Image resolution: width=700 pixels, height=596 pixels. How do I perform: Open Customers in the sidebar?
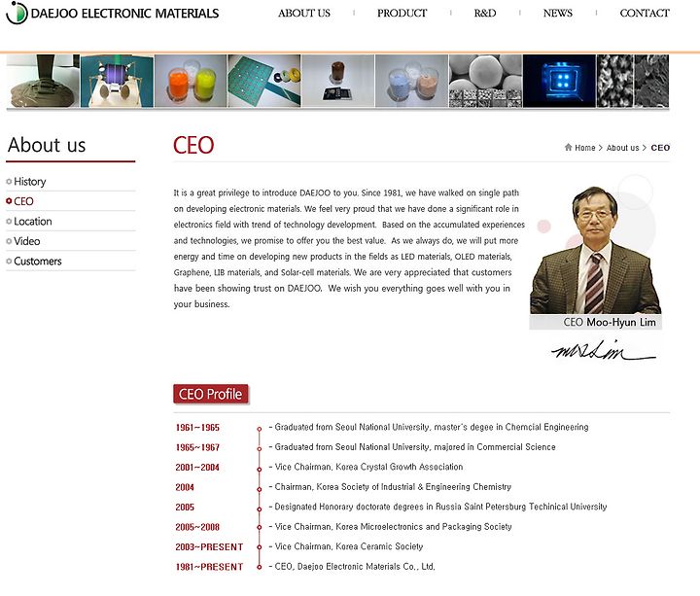(x=38, y=262)
